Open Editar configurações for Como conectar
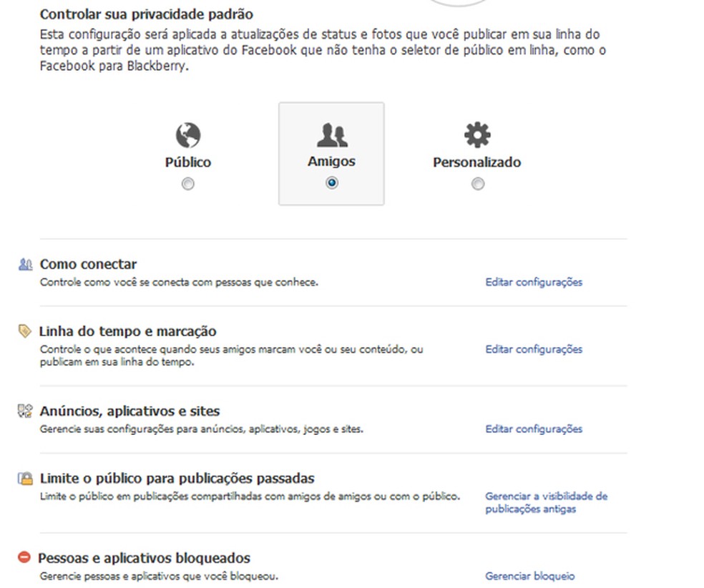 point(534,282)
